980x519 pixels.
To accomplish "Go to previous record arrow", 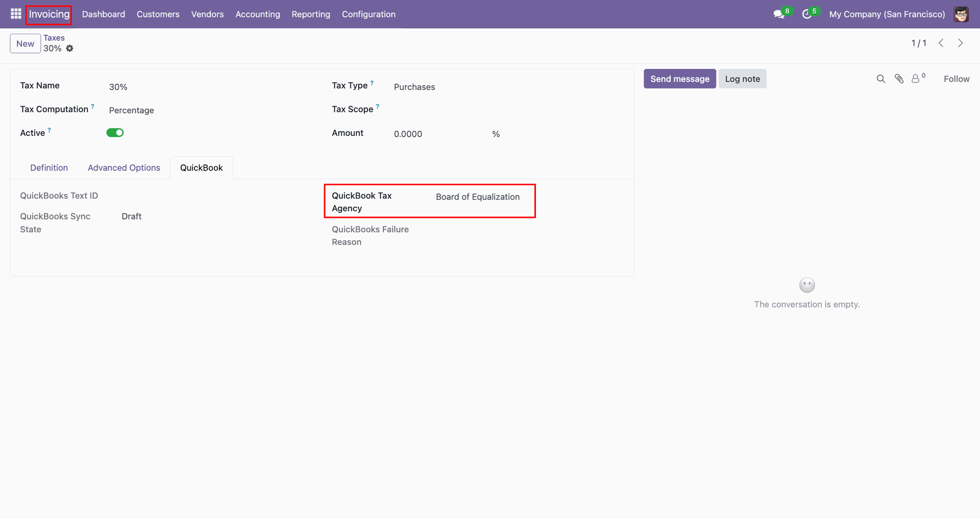I will pyautogui.click(x=941, y=43).
